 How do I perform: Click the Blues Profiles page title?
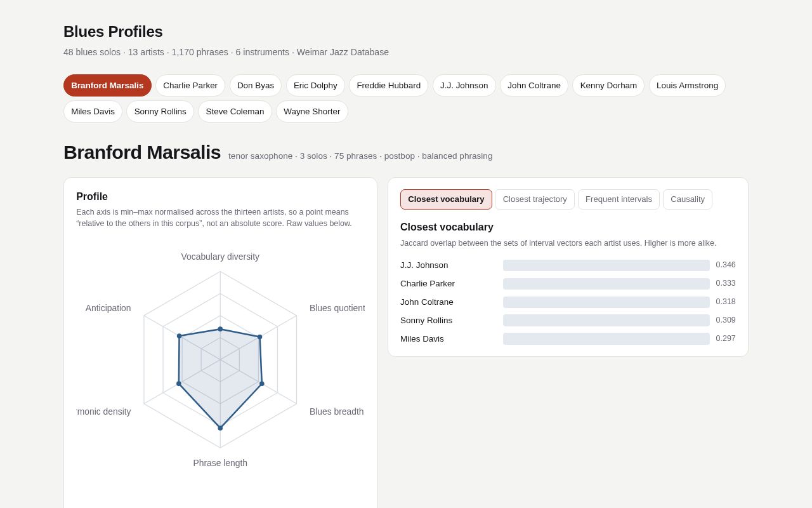point(113,32)
